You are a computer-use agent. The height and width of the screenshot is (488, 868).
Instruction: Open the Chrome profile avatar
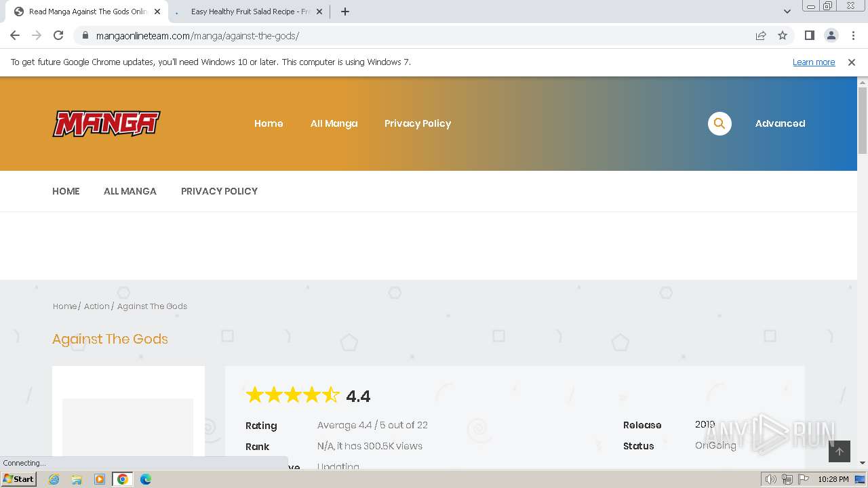pos(831,35)
